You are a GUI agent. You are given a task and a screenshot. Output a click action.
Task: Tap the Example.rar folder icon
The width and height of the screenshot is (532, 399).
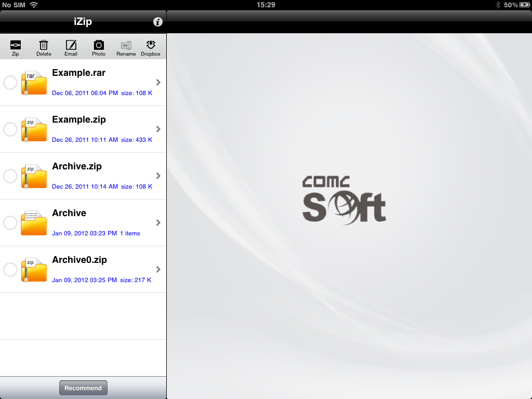pyautogui.click(x=34, y=83)
